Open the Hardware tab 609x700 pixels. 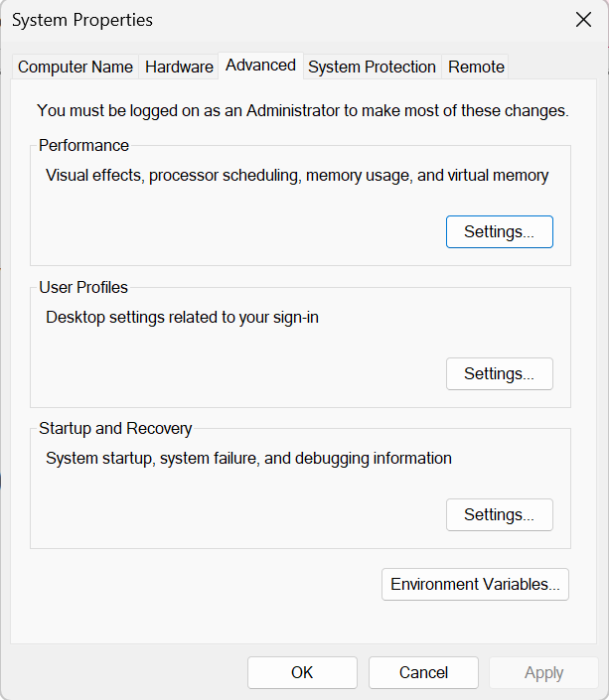point(179,68)
